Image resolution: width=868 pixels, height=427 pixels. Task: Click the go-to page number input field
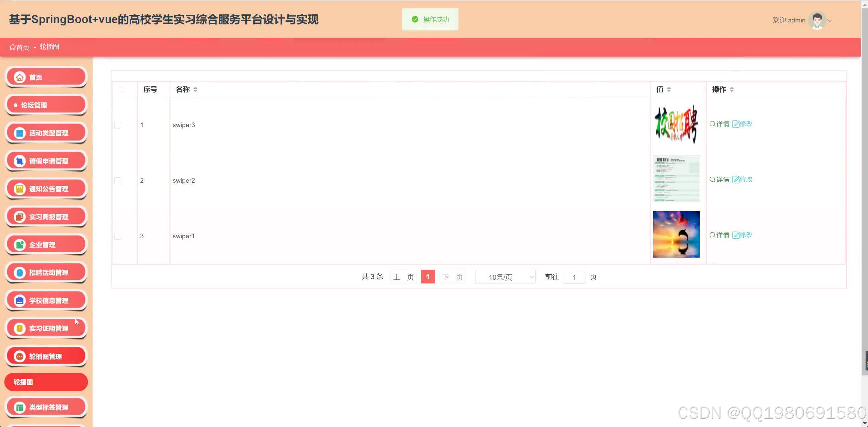(574, 277)
